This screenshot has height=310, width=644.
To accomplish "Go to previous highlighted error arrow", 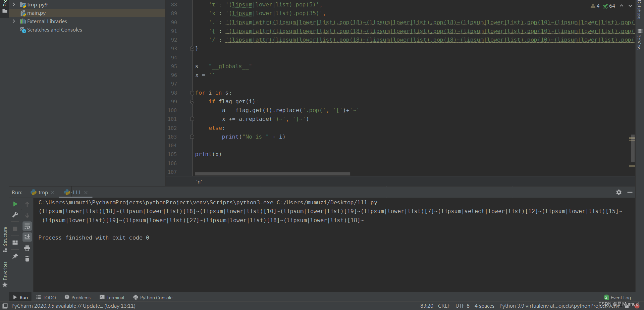I will coord(622,6).
